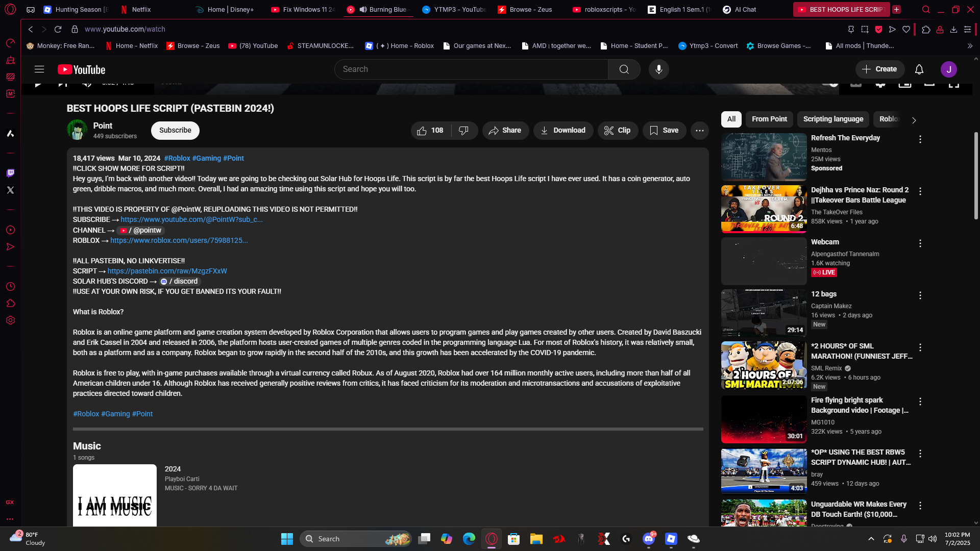Open more actions menu beside Save
980x551 pixels.
point(700,131)
